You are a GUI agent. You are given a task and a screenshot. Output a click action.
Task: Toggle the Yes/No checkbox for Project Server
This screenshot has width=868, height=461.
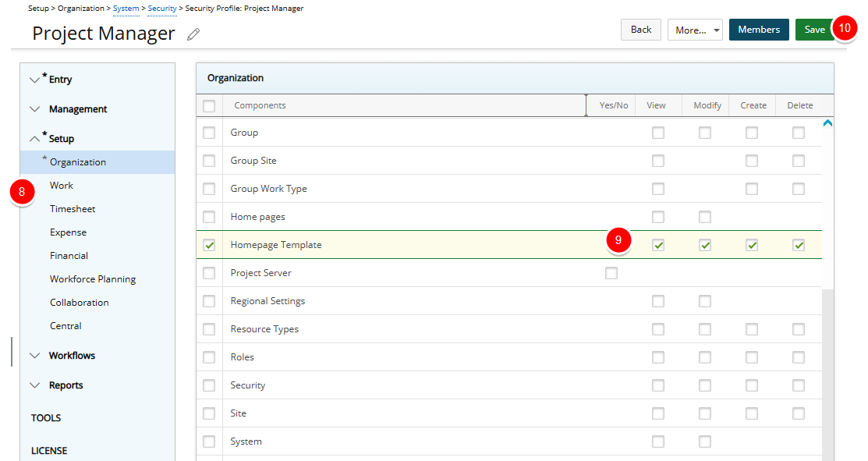611,272
